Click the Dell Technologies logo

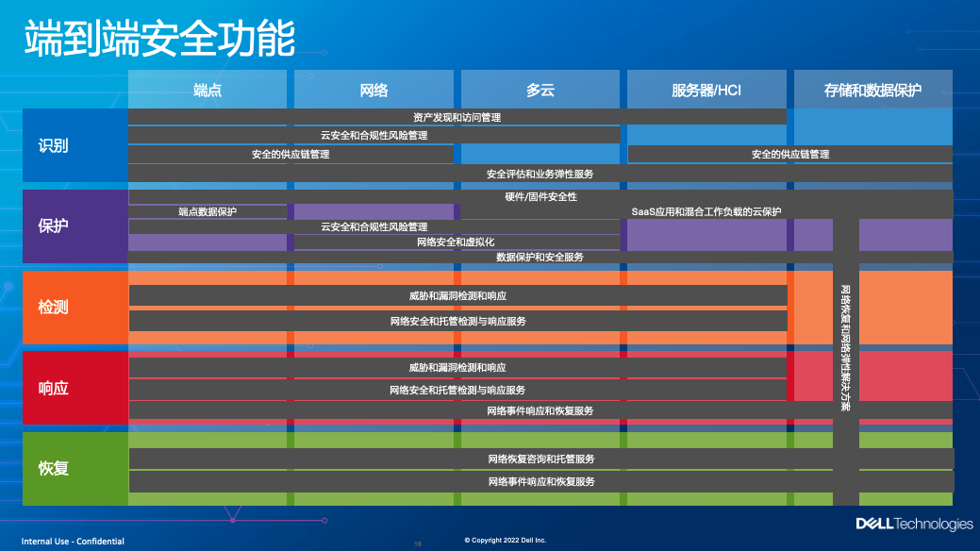pos(913,524)
